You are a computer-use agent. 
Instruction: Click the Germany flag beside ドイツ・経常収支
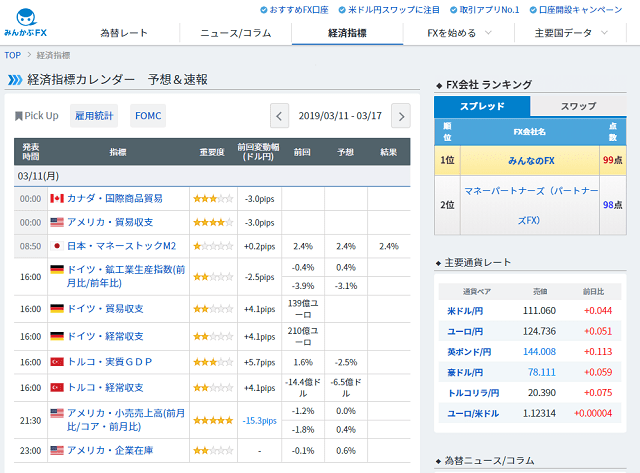pyautogui.click(x=57, y=336)
